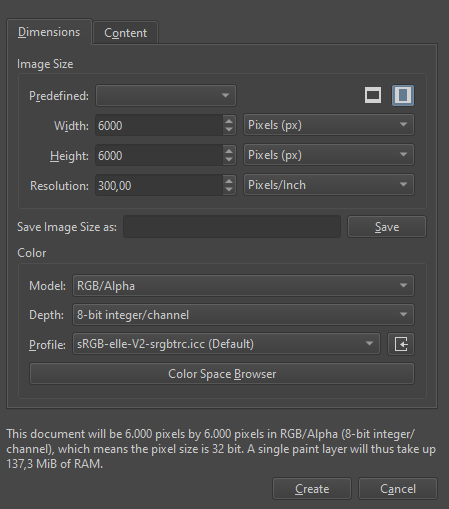Open the Height units dropdown
The width and height of the screenshot is (449, 509).
pyautogui.click(x=329, y=155)
